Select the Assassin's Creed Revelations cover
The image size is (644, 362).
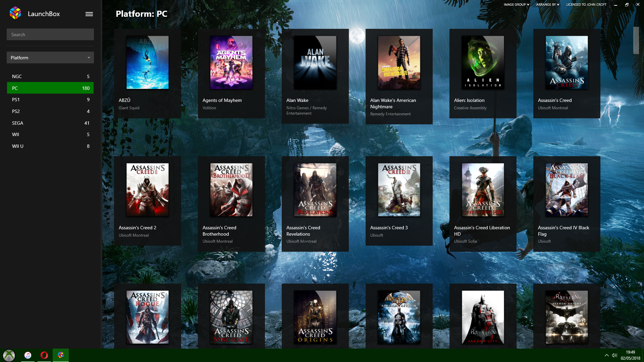click(315, 190)
